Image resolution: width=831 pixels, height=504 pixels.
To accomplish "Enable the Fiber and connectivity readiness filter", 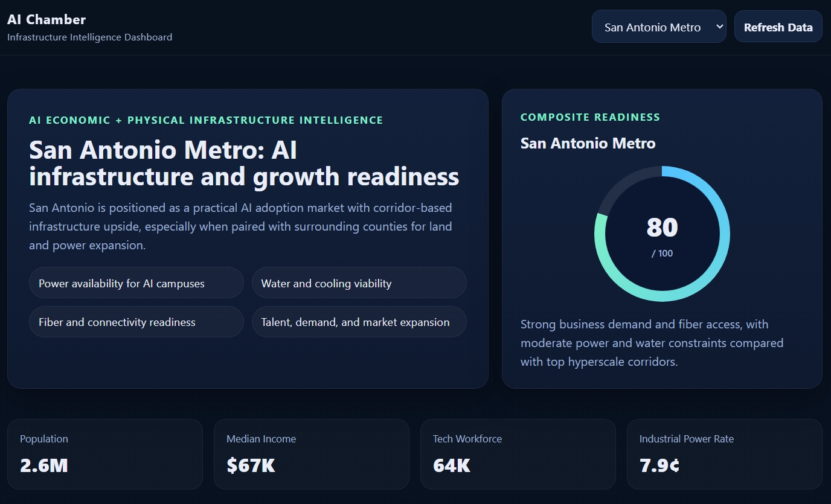I will pyautogui.click(x=136, y=322).
